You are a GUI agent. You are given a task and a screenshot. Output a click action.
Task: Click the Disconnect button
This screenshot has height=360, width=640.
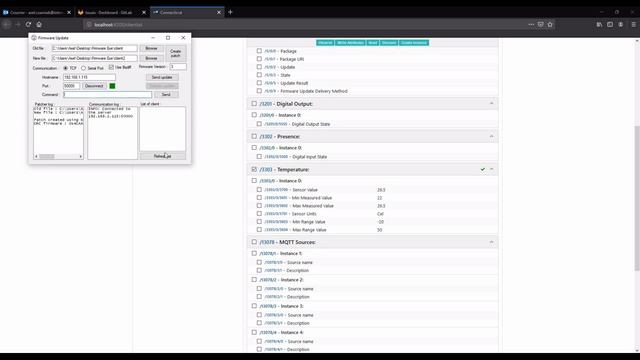click(94, 86)
